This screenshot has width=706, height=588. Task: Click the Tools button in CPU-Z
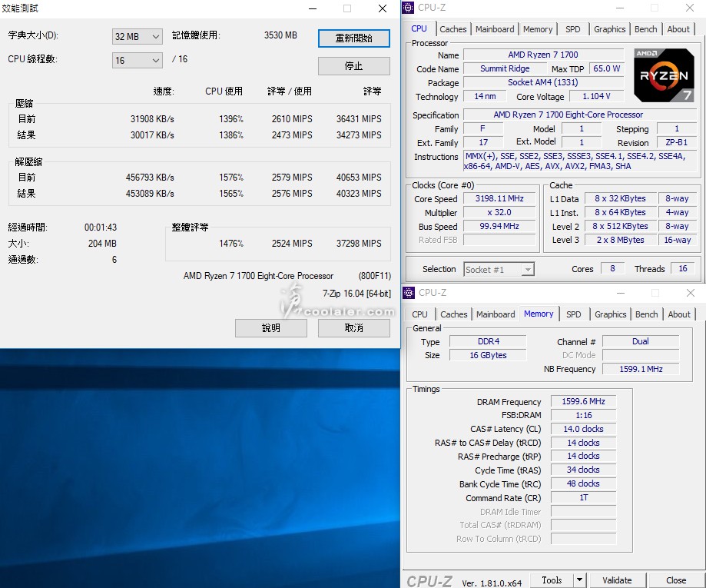[x=552, y=580]
